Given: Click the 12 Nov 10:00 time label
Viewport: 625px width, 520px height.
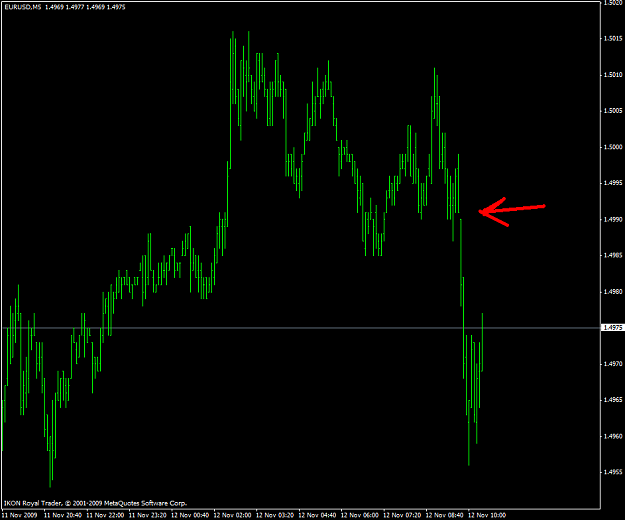Looking at the screenshot, I should pos(487,515).
